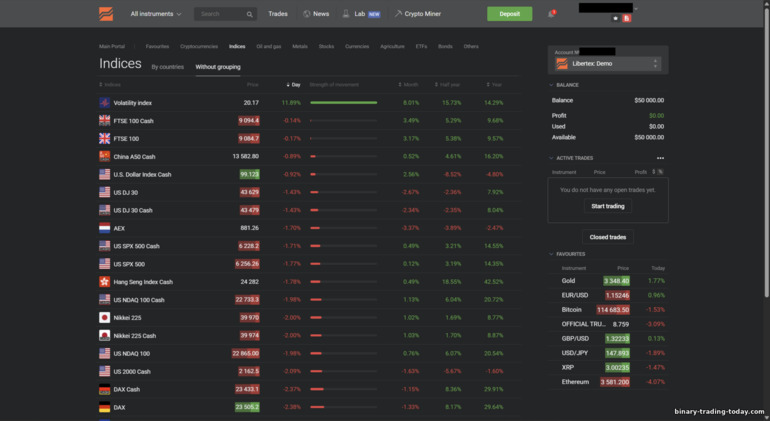Image resolution: width=770 pixels, height=421 pixels.
Task: Open the Currencies category link
Action: (357, 46)
